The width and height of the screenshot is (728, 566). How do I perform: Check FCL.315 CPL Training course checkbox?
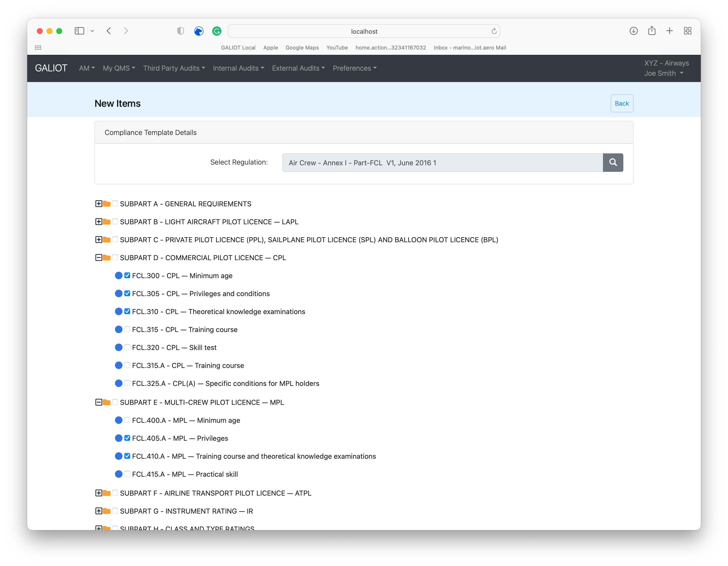pos(127,329)
